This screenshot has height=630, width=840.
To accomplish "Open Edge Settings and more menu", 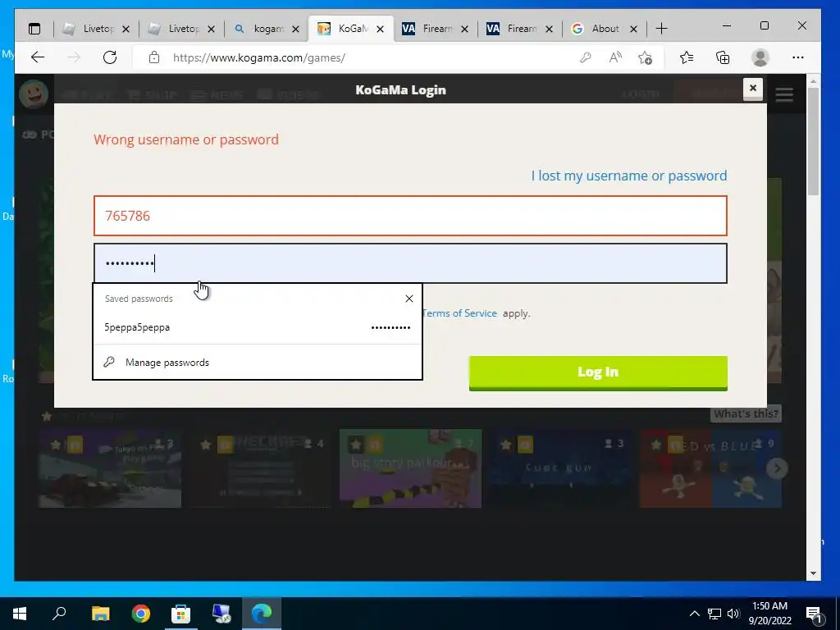I will pyautogui.click(x=797, y=57).
